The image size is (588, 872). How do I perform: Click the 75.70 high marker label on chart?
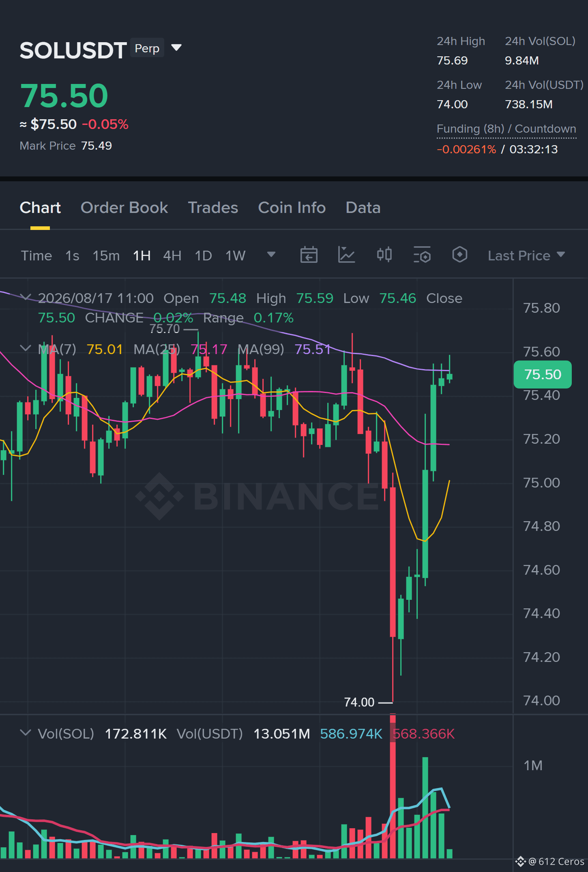pos(165,329)
